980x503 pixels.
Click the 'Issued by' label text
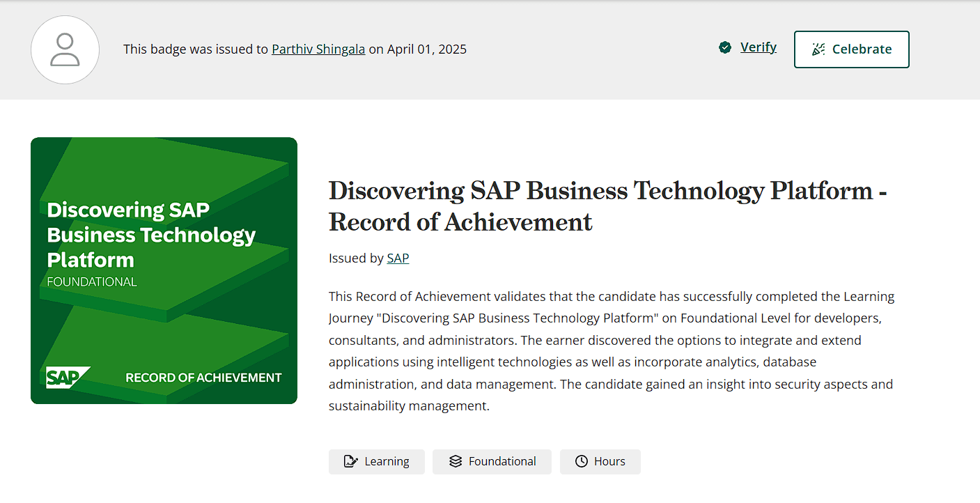point(356,258)
